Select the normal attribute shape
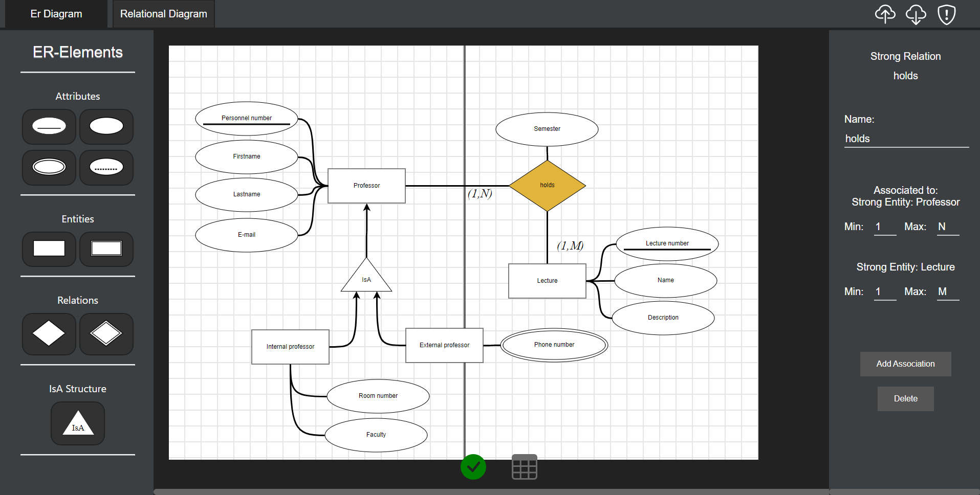The height and width of the screenshot is (495, 980). [x=106, y=127]
